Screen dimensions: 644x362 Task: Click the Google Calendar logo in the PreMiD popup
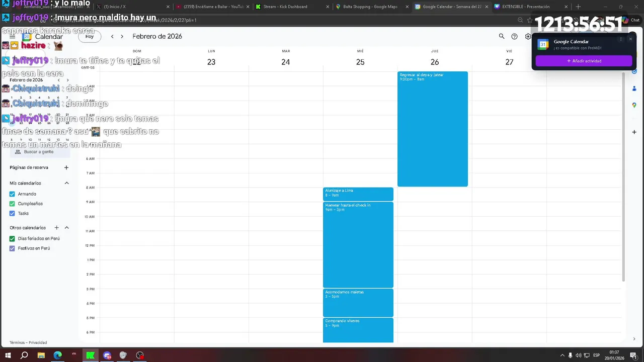pyautogui.click(x=543, y=44)
